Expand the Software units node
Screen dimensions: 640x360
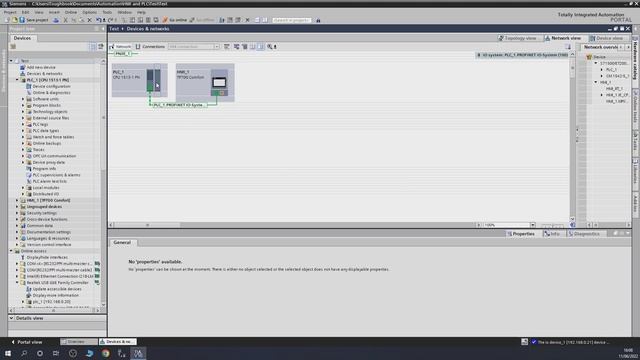(x=23, y=99)
